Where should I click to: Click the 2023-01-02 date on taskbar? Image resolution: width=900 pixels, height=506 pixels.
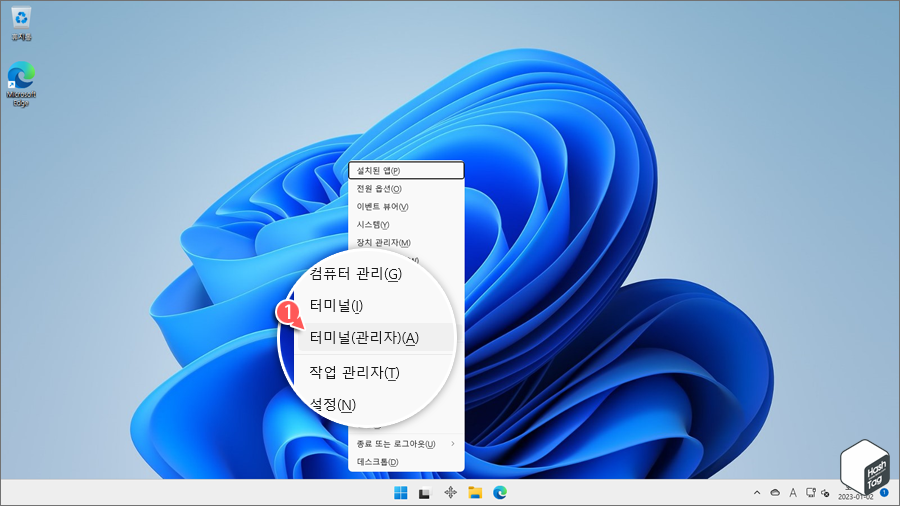(855, 497)
